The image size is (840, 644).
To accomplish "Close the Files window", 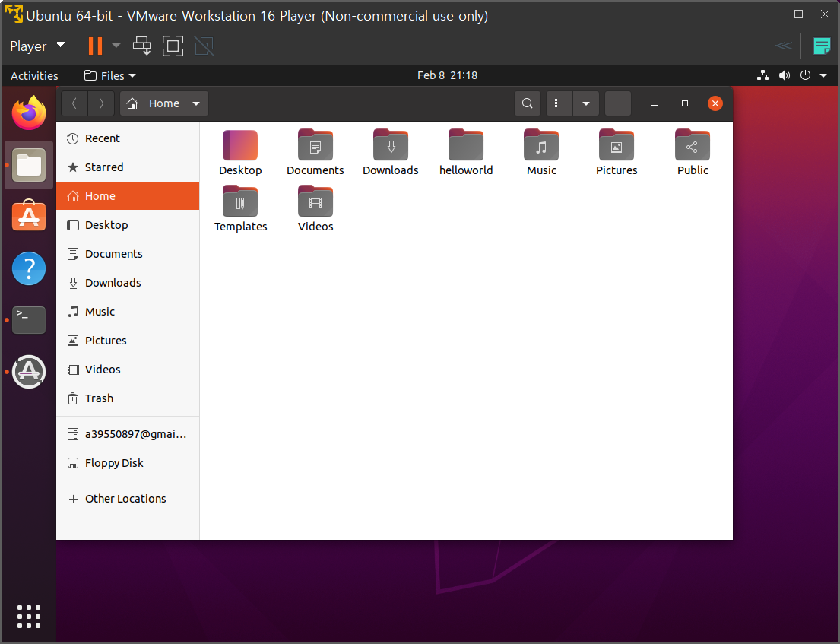I will (715, 103).
